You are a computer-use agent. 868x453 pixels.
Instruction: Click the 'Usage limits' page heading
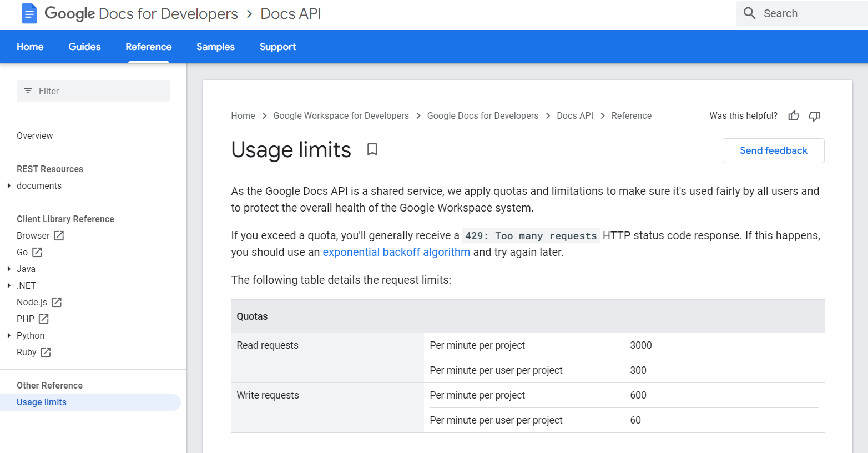point(291,150)
